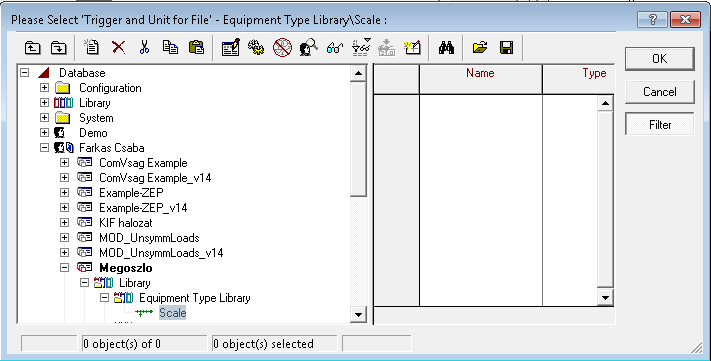Click the Cancel button
Viewport: 711px width, 361px height.
(x=660, y=92)
